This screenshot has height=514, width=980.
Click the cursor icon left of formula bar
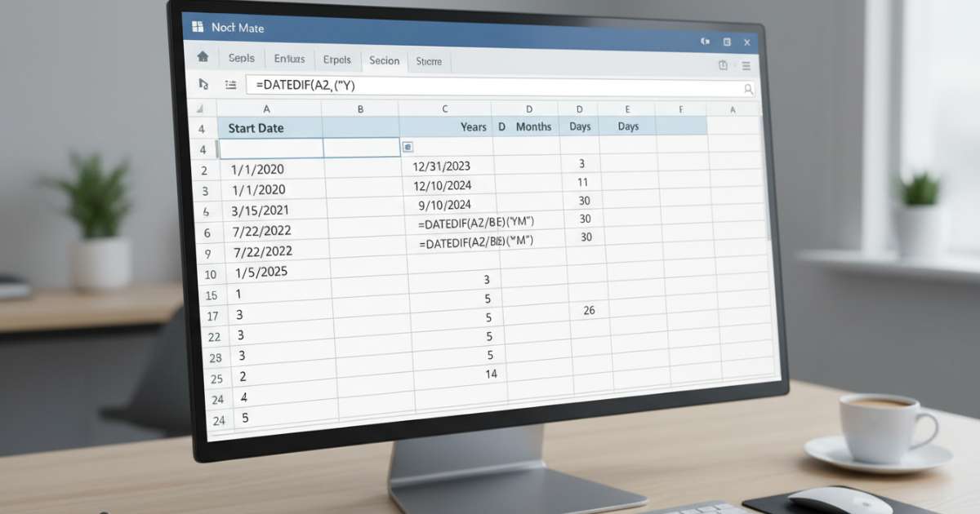[203, 83]
